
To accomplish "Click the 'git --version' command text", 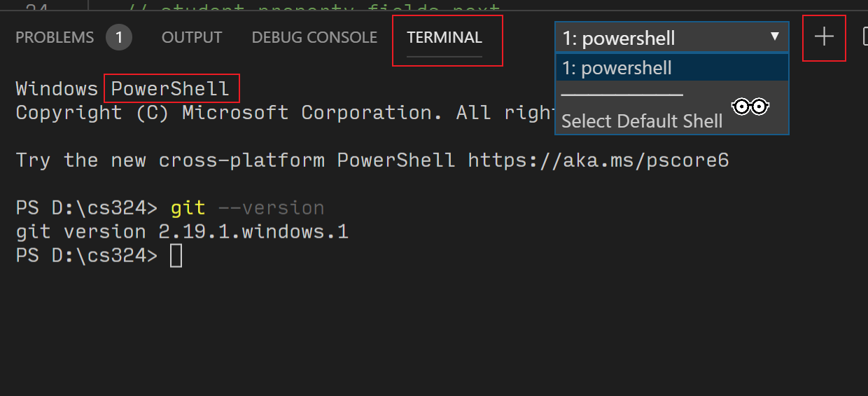I will tap(247, 208).
